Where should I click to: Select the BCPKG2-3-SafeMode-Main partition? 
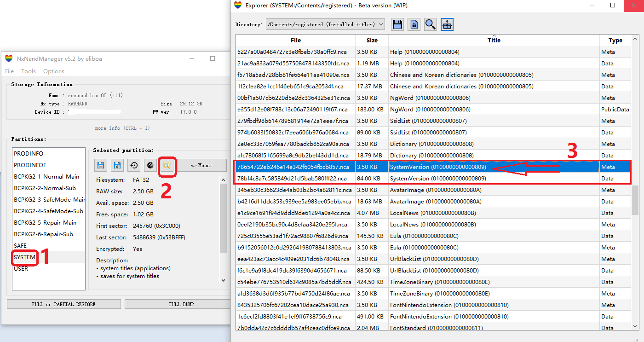[x=49, y=199]
